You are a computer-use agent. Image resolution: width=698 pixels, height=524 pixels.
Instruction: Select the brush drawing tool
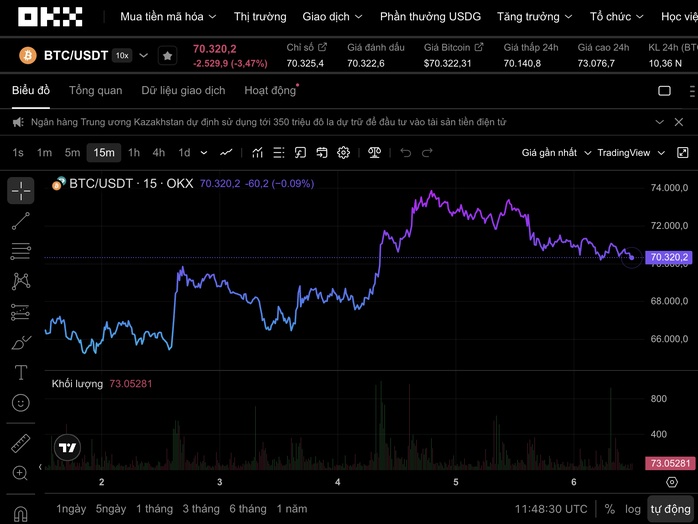pos(21,343)
